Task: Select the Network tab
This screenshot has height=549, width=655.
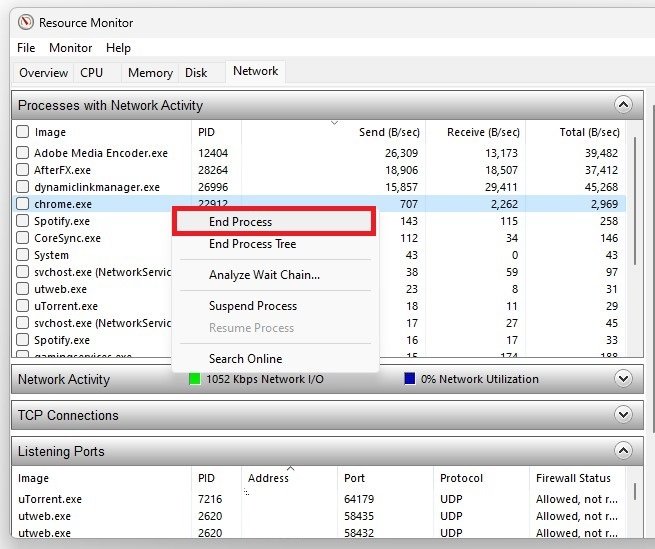Action: [x=255, y=71]
